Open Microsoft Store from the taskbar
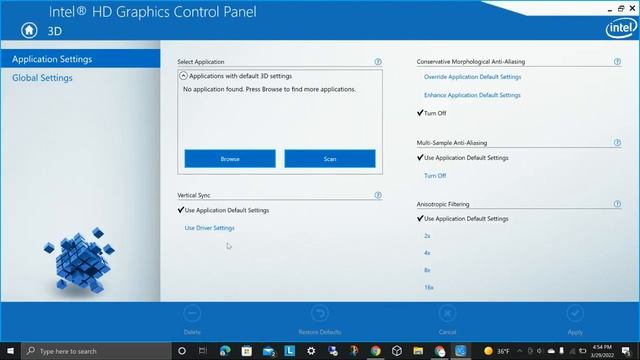 [247, 351]
